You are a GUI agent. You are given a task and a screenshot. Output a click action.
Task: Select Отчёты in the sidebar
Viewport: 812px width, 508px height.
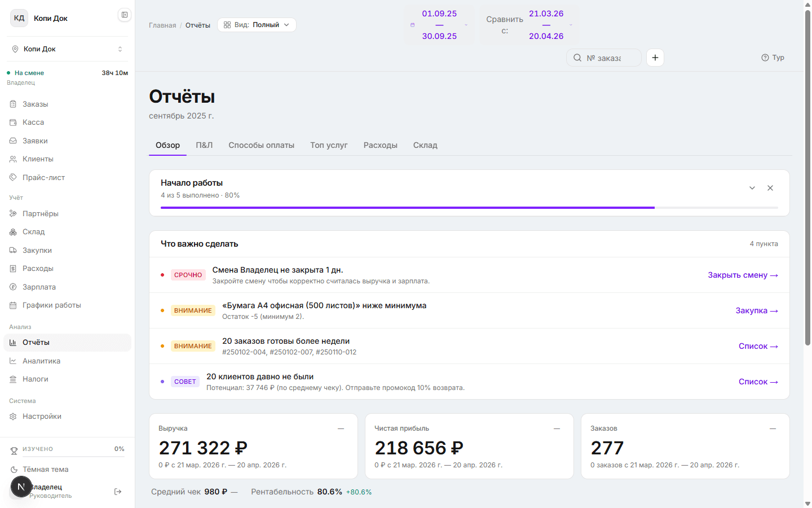(68, 343)
